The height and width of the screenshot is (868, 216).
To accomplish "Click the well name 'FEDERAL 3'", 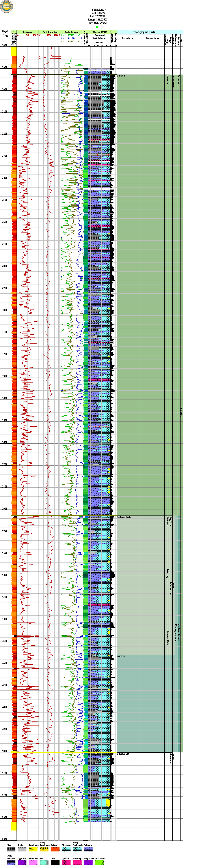I will [x=99, y=10].
